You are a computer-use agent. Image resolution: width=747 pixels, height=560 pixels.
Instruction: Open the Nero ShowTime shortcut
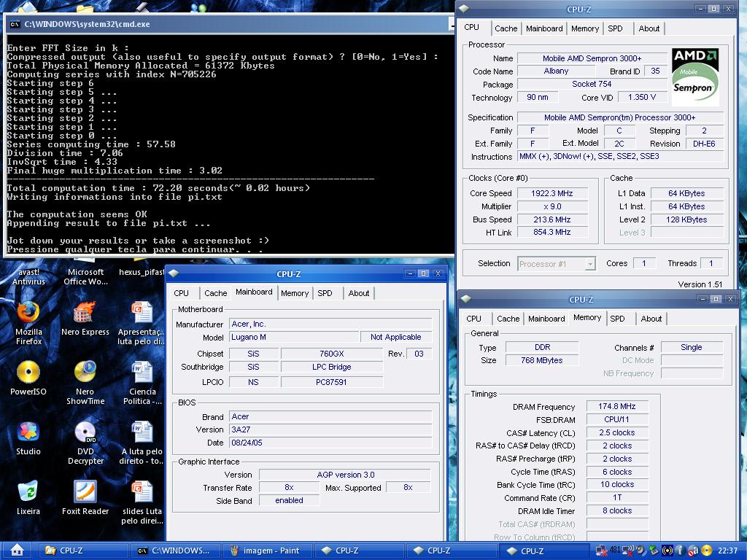point(85,383)
